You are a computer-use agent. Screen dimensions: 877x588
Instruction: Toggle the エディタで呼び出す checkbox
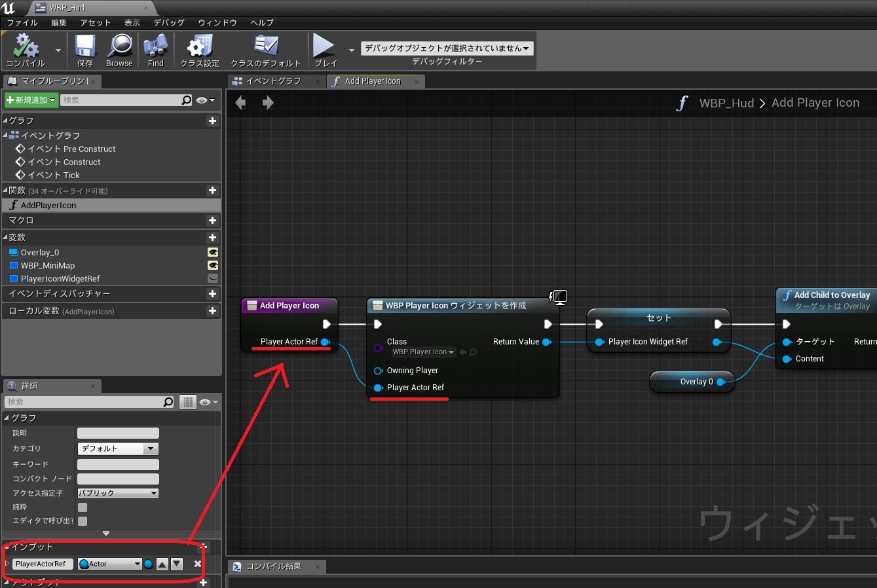pyautogui.click(x=83, y=521)
